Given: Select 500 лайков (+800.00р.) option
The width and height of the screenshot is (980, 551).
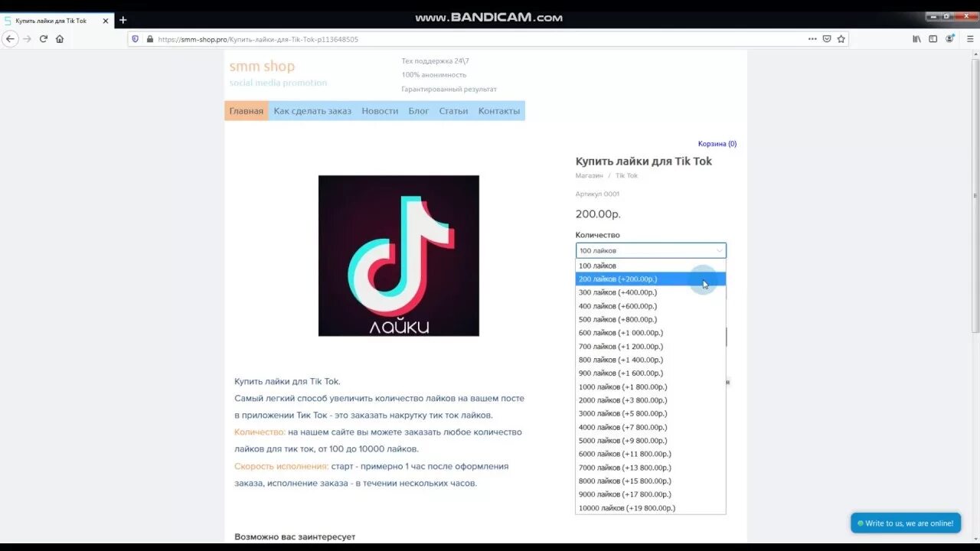Looking at the screenshot, I should [651, 319].
